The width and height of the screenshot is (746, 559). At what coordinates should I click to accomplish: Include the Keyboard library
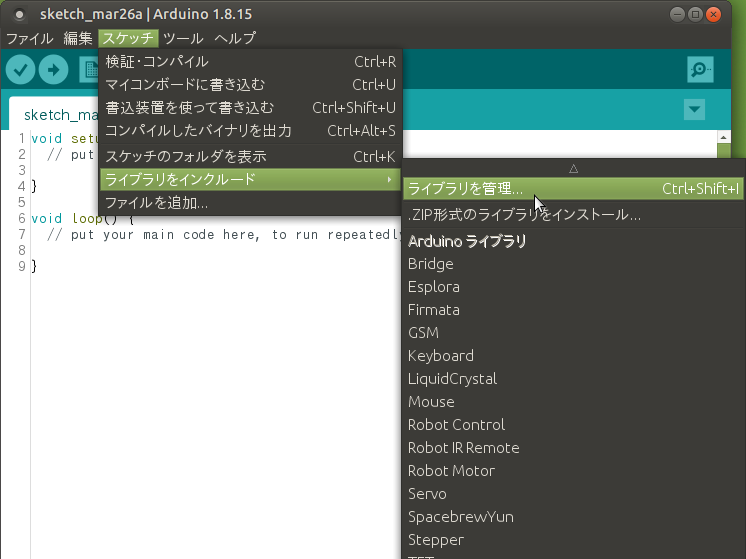[573, 356]
